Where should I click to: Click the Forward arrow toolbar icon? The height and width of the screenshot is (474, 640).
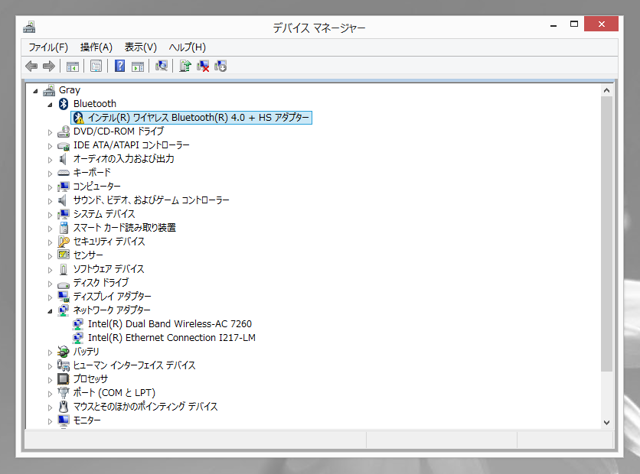tap(49, 66)
